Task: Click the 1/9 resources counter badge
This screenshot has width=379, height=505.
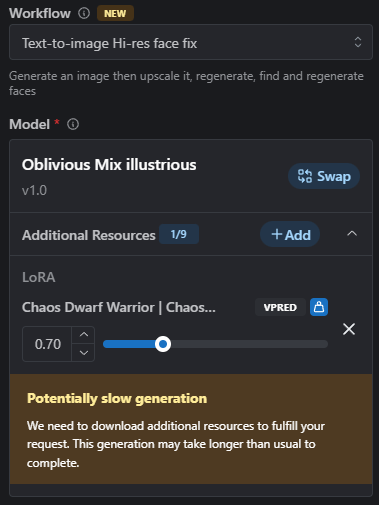Action: 179,234
